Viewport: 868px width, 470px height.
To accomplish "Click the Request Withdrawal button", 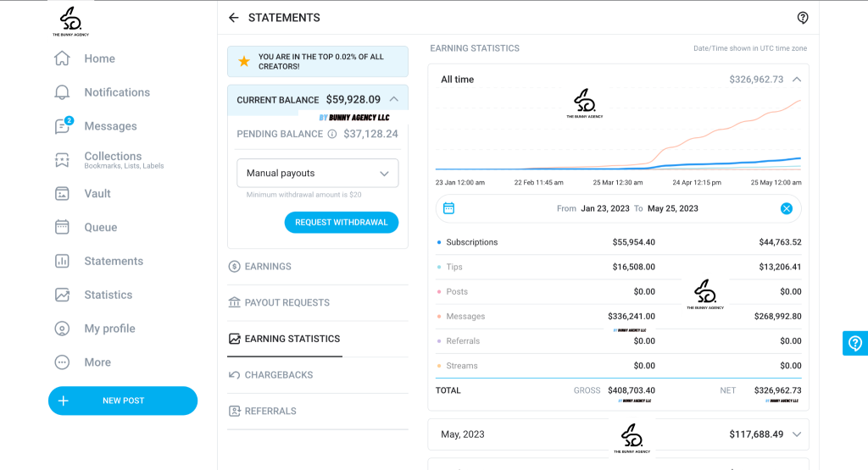I will click(341, 223).
